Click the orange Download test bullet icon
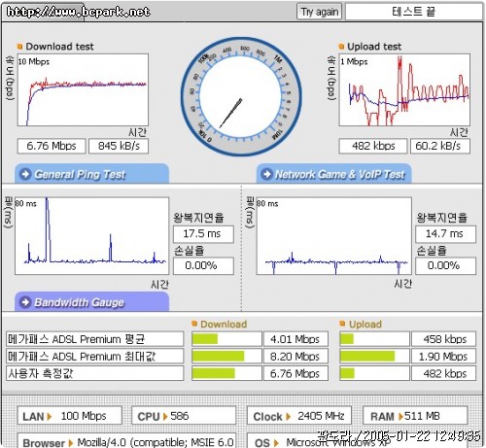This screenshot has width=486, height=448. tap(19, 47)
